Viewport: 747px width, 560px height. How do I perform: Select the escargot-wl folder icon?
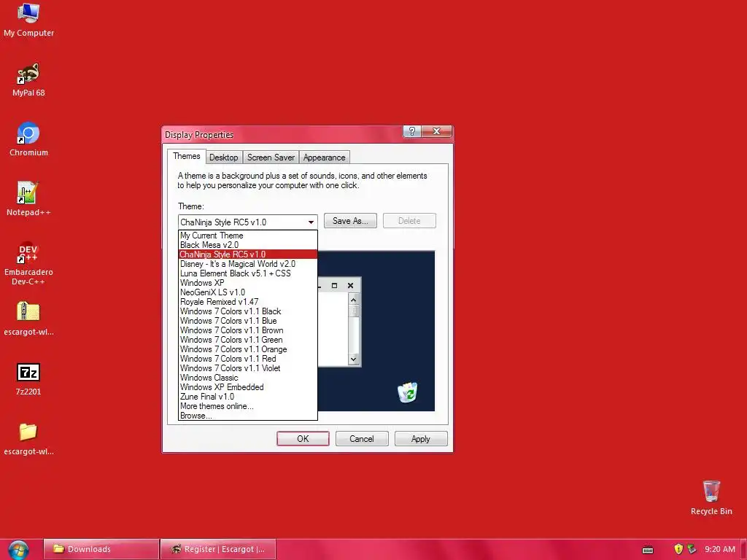[x=28, y=438]
